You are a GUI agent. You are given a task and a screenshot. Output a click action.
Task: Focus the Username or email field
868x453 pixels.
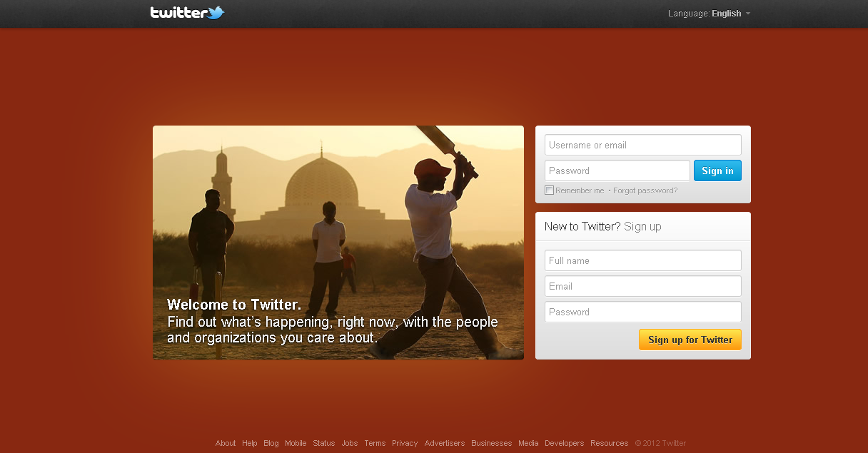(x=642, y=145)
